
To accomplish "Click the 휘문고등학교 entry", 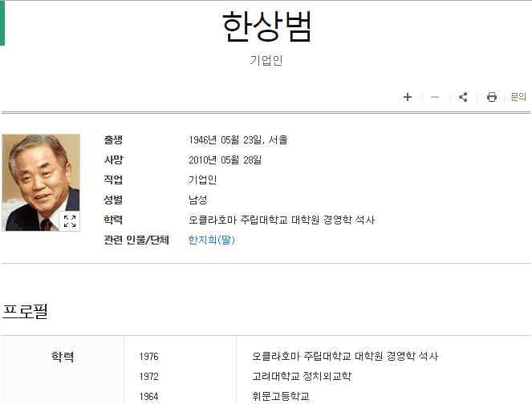I will 280,396.
